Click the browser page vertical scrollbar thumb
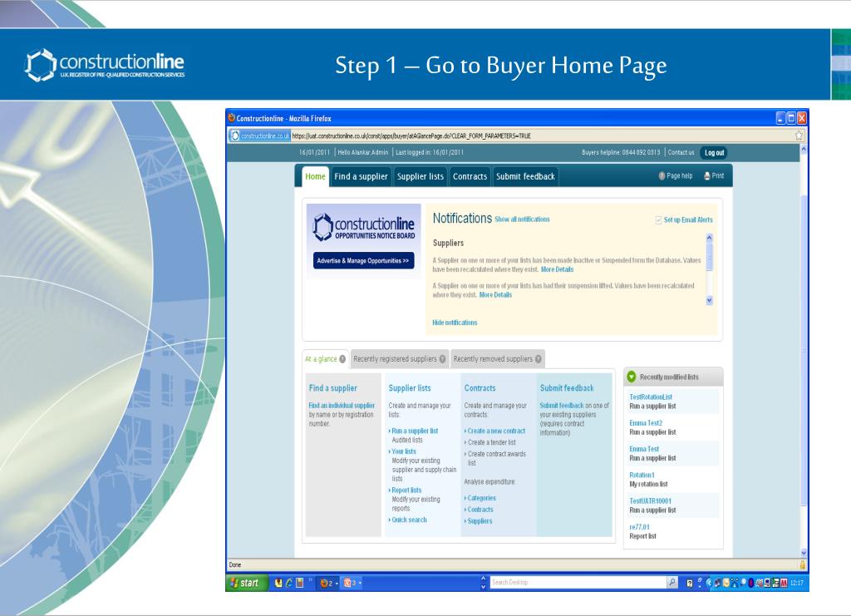 [x=804, y=349]
